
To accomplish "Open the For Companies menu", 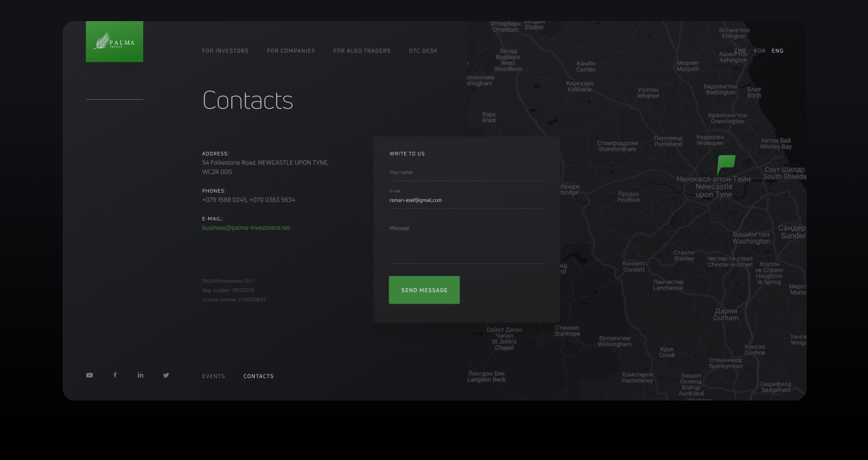I will [x=291, y=51].
